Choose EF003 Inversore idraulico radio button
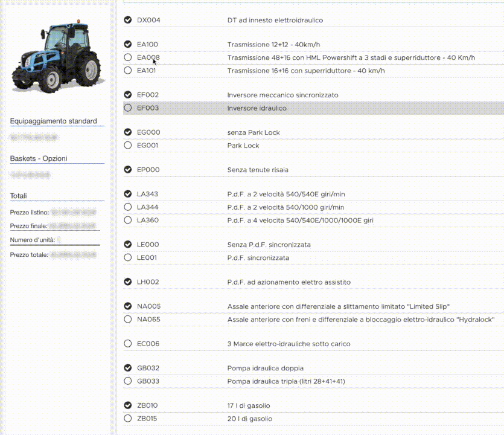The height and width of the screenshot is (435, 504). [127, 108]
